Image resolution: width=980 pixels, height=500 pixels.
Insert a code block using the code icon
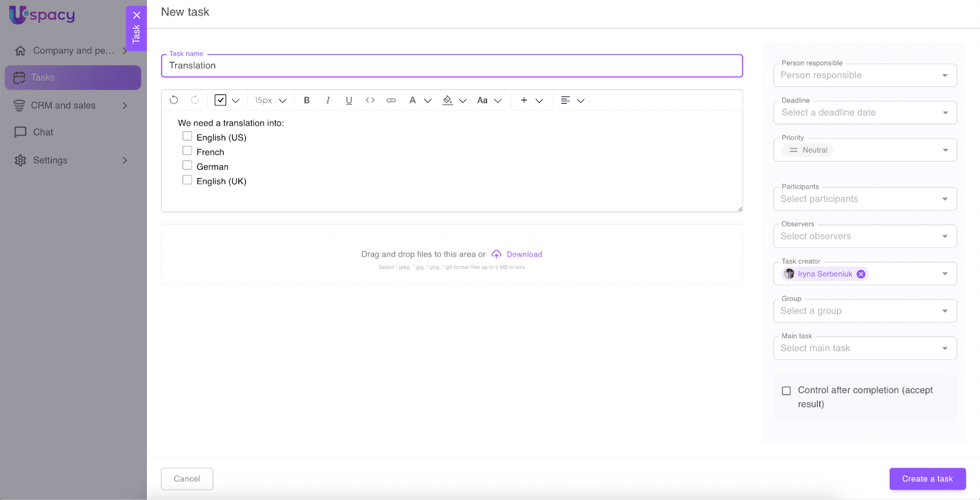pos(370,100)
